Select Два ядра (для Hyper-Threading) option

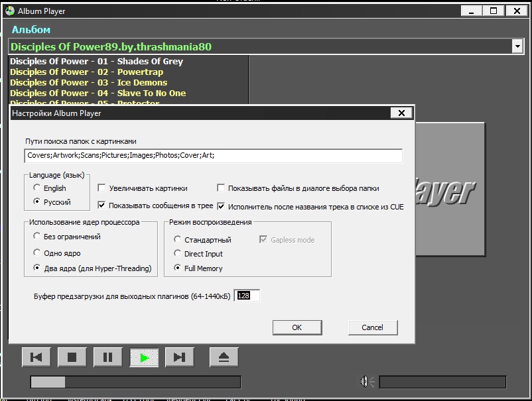(x=36, y=268)
